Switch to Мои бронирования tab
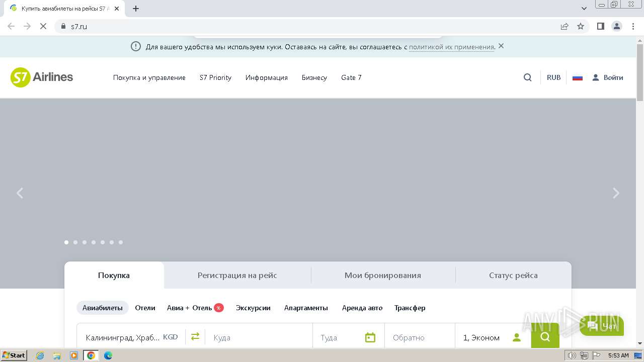This screenshot has height=362, width=644. click(383, 275)
